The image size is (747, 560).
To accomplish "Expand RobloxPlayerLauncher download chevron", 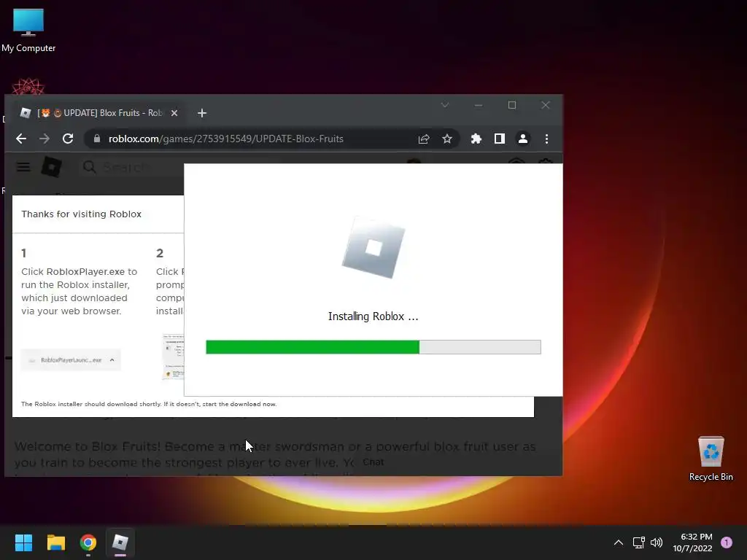I will point(112,360).
